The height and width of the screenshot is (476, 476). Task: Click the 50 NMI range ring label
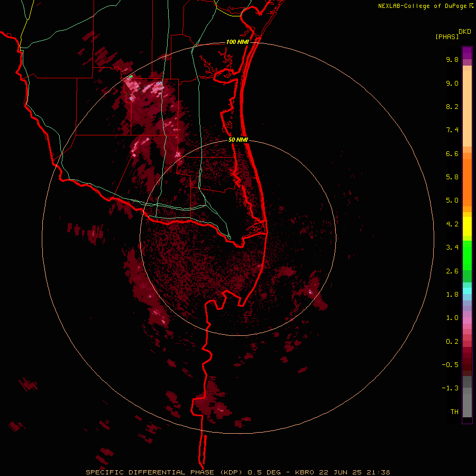(x=238, y=140)
